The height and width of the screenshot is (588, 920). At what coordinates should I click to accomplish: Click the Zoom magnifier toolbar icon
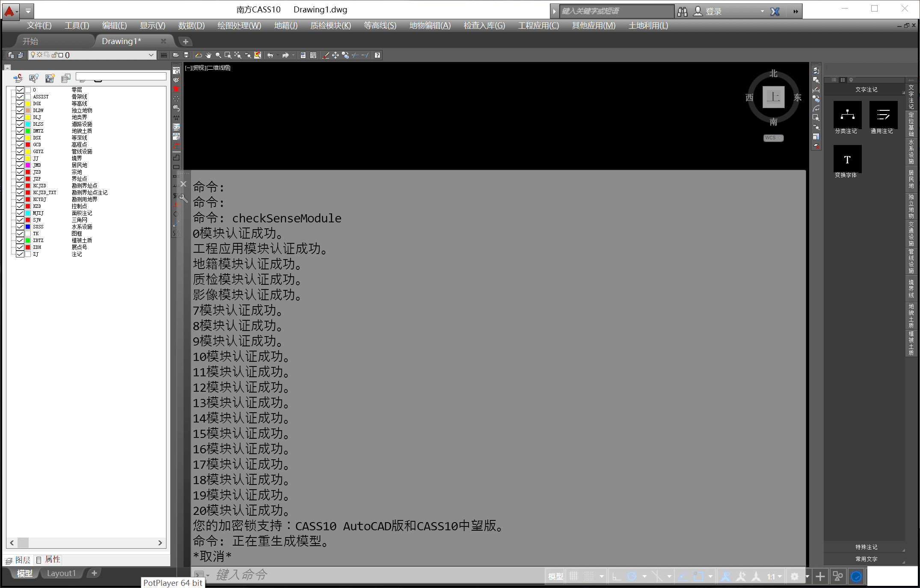point(218,55)
